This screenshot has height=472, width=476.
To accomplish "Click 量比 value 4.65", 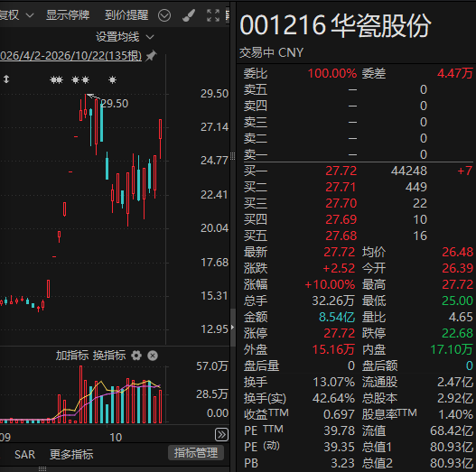I will [461, 318].
